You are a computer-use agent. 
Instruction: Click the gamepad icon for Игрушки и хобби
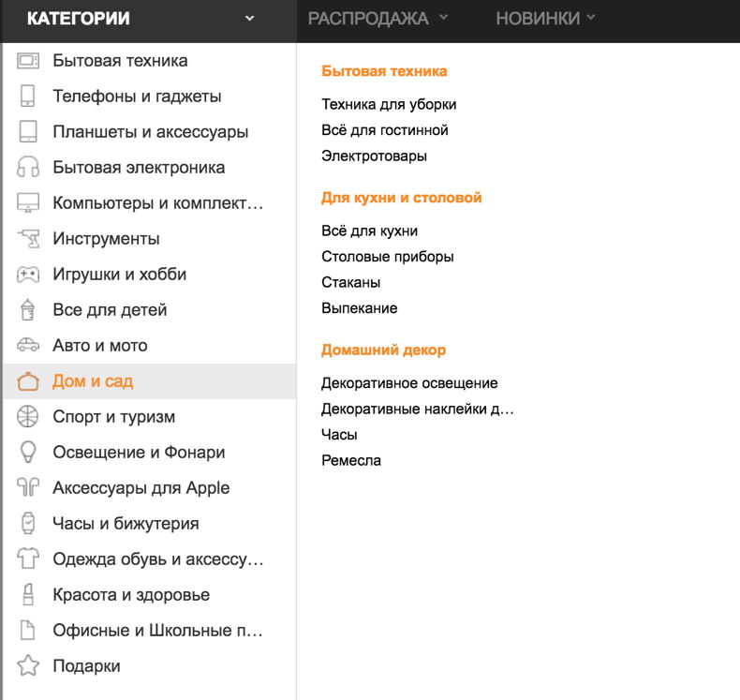click(x=28, y=275)
